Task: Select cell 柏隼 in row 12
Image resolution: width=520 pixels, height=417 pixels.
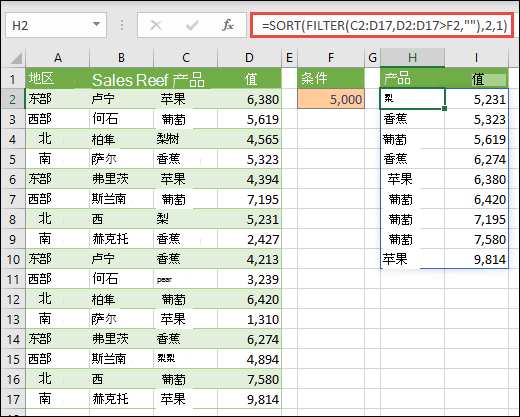Action: coord(121,299)
